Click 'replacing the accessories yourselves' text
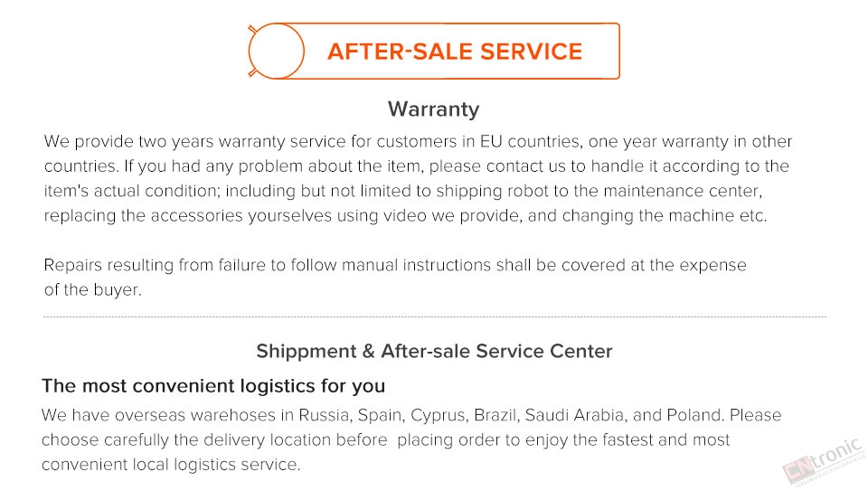Screen dimensions: 868x491 [x=188, y=215]
